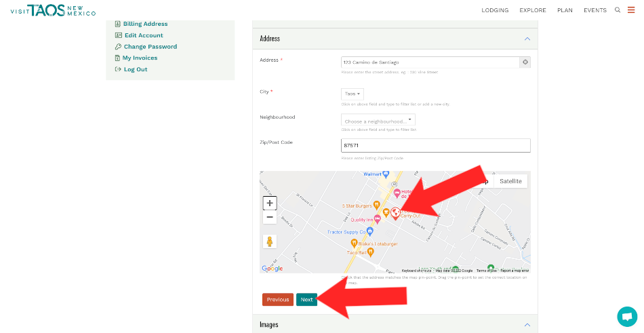This screenshot has width=644, height=333.
Task: Click the Visit Taos New Mexico logo
Action: click(53, 10)
